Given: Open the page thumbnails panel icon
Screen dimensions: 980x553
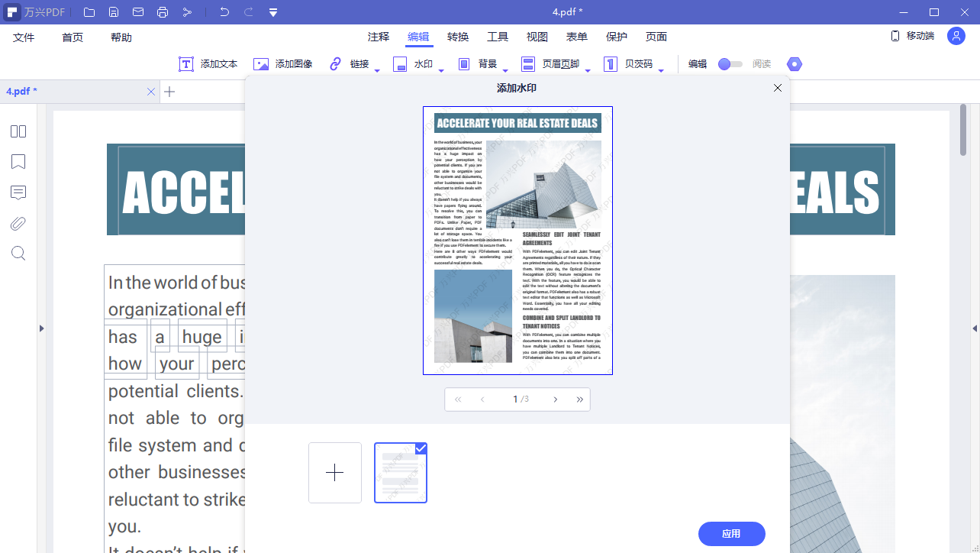Looking at the screenshot, I should 18,131.
